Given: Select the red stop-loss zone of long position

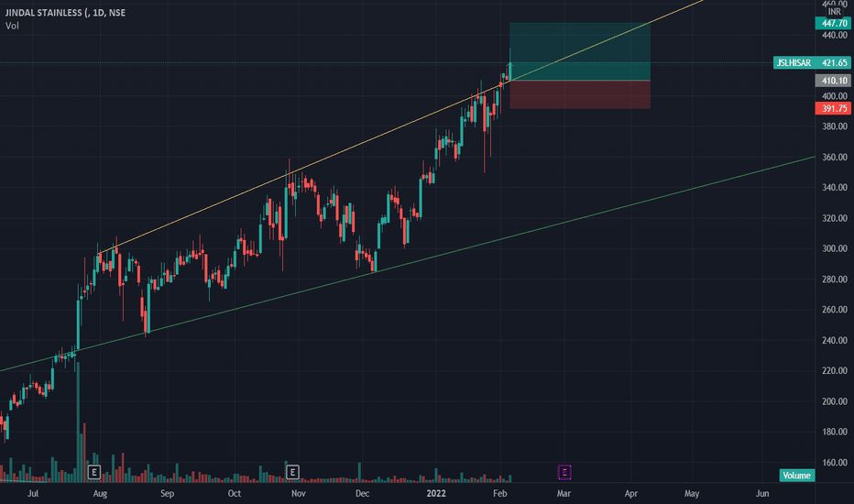Looking at the screenshot, I should tap(580, 94).
